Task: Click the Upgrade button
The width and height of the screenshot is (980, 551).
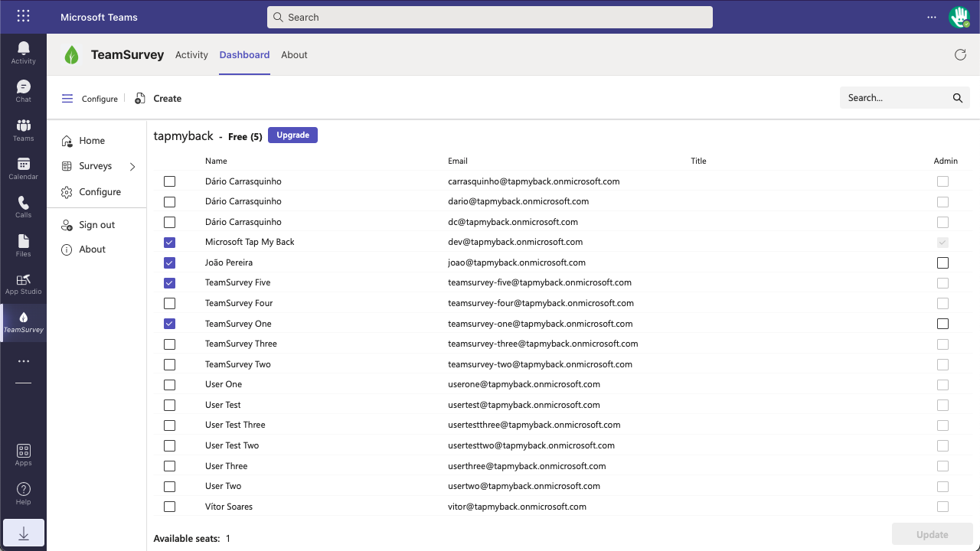Action: (292, 135)
